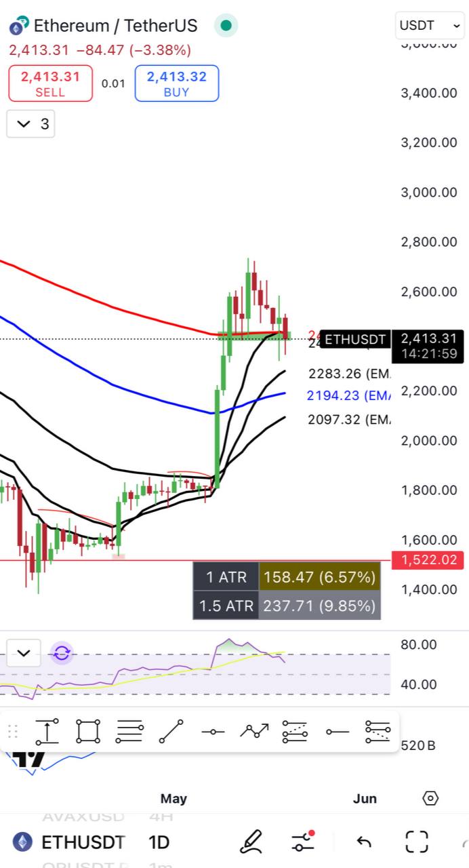The width and height of the screenshot is (469, 868).
Task: Select the trend line drawing tool
Action: pyautogui.click(x=171, y=732)
